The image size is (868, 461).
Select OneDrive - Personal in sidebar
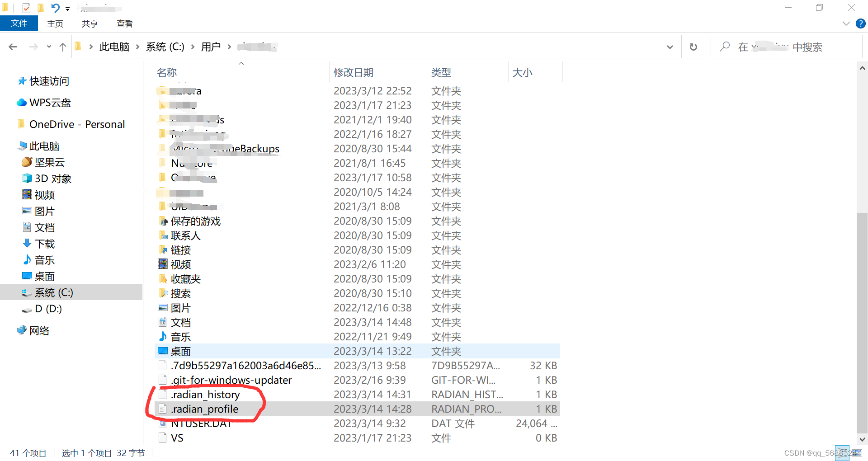pyautogui.click(x=77, y=124)
